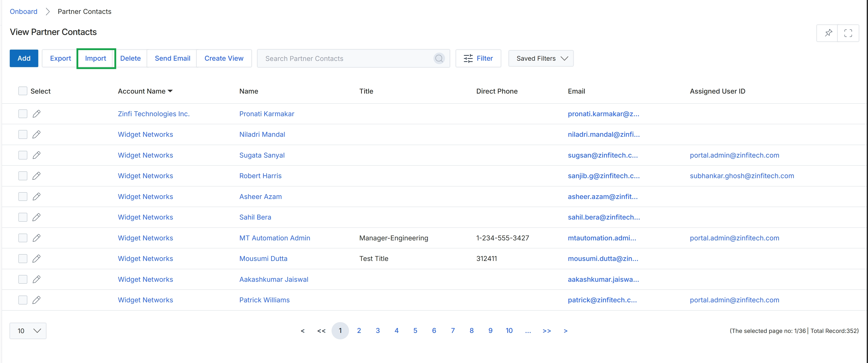Open subhankar.ghosh@zinfitech.com assigned user
868x363 pixels.
pyautogui.click(x=742, y=176)
